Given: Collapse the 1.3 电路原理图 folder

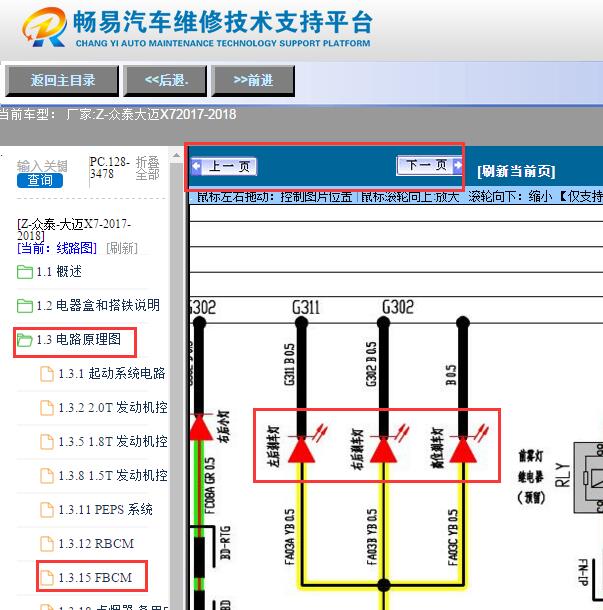Looking at the screenshot, I should click(79, 339).
